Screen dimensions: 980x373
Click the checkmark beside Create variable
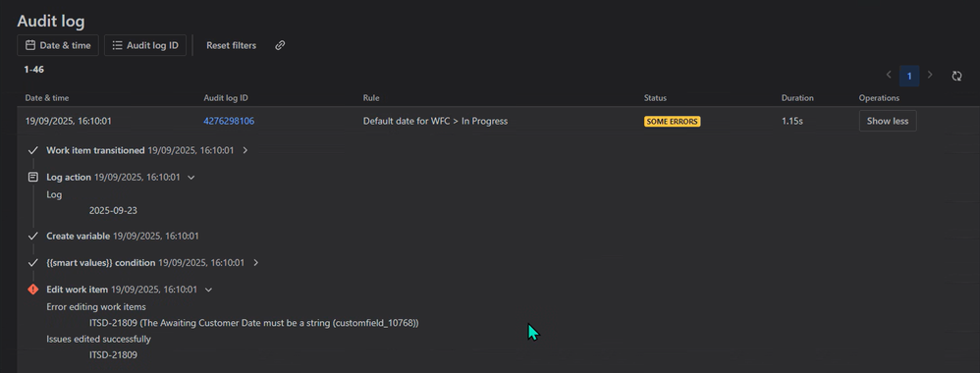(x=33, y=237)
